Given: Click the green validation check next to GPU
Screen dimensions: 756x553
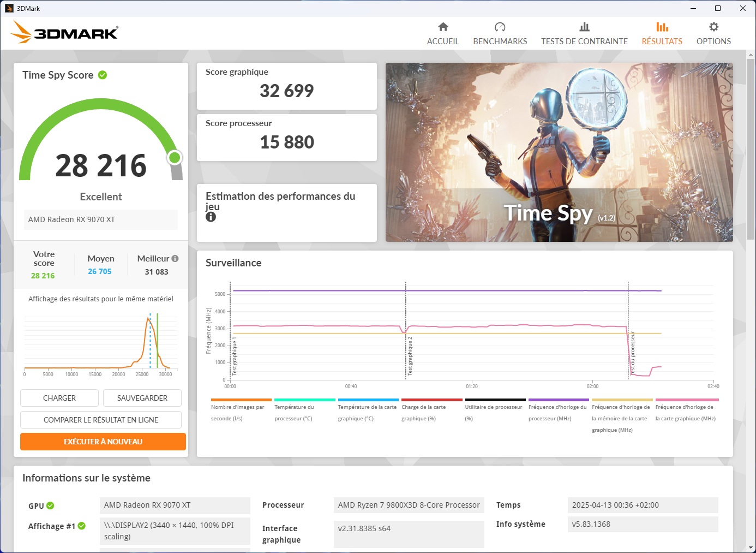Looking at the screenshot, I should (x=50, y=506).
